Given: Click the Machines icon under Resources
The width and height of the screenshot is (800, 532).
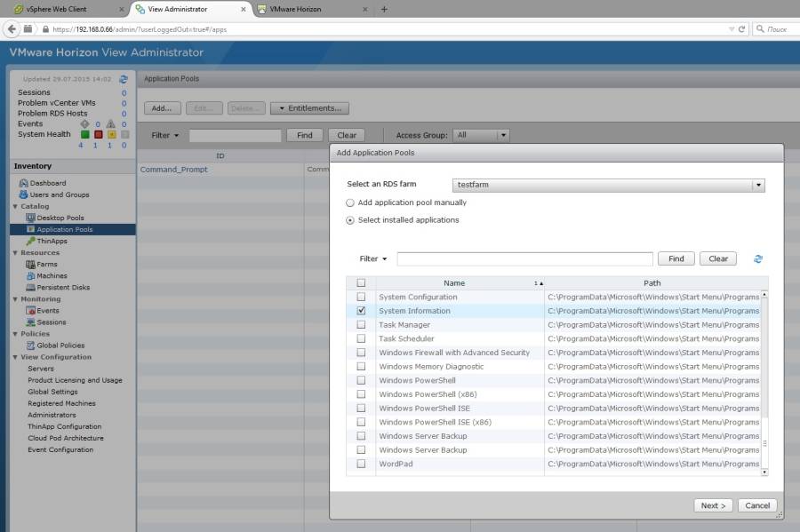Looking at the screenshot, I should click(x=30, y=275).
